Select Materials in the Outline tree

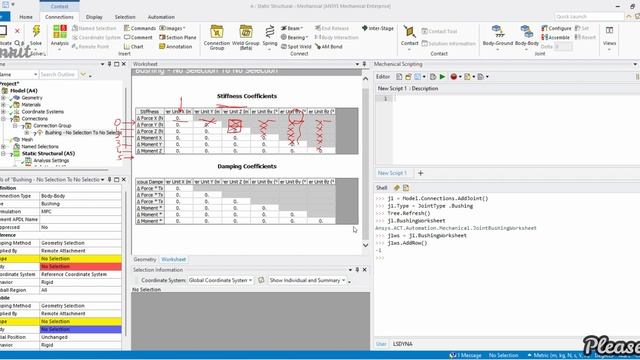point(31,105)
